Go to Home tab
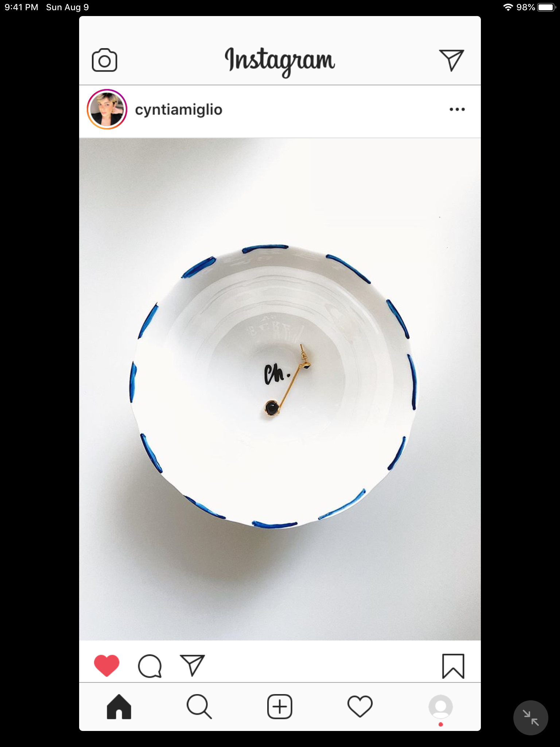The width and height of the screenshot is (560, 747). pos(119,707)
